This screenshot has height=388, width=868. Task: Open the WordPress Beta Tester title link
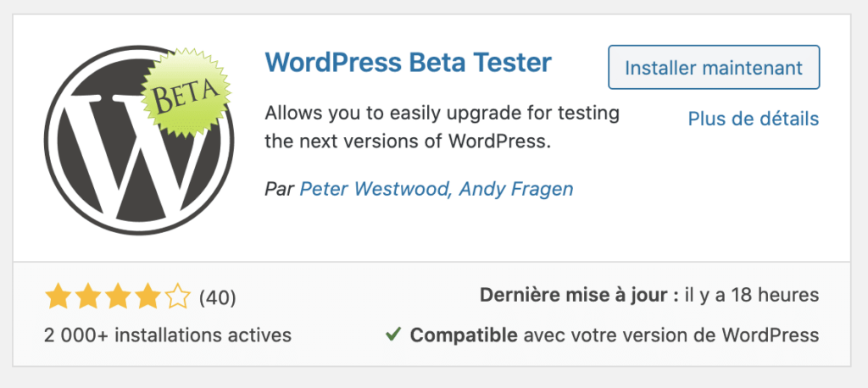[x=409, y=63]
